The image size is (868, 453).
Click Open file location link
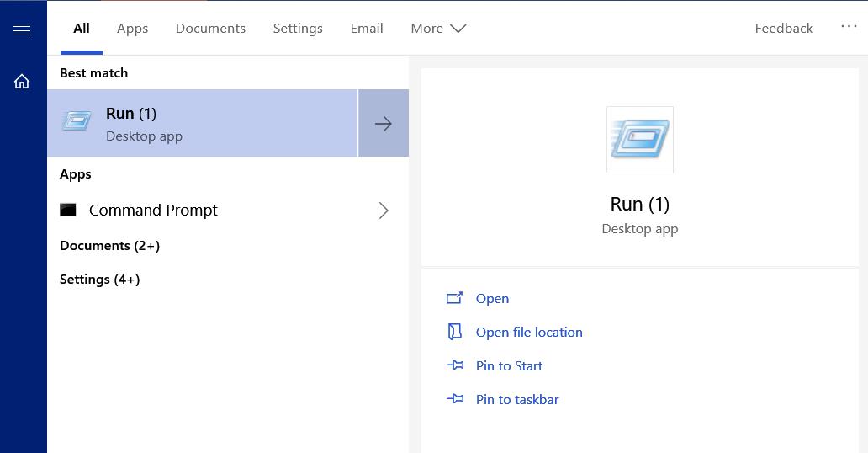point(529,332)
